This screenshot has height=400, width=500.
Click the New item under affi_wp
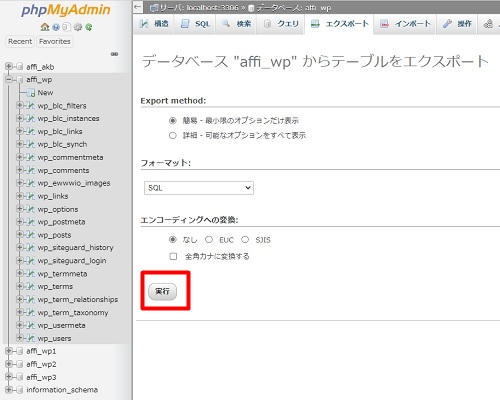(x=45, y=93)
